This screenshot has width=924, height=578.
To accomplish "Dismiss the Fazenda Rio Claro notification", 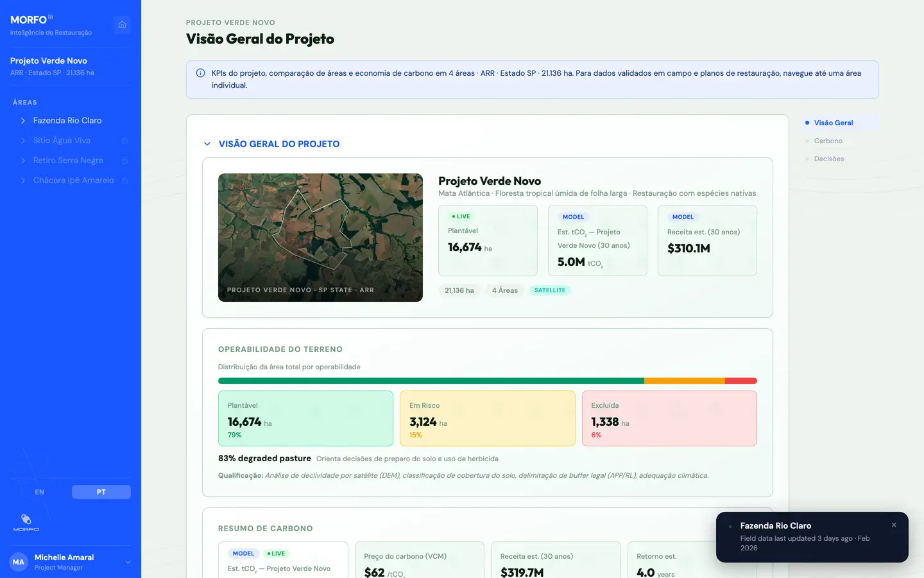I will [x=894, y=525].
